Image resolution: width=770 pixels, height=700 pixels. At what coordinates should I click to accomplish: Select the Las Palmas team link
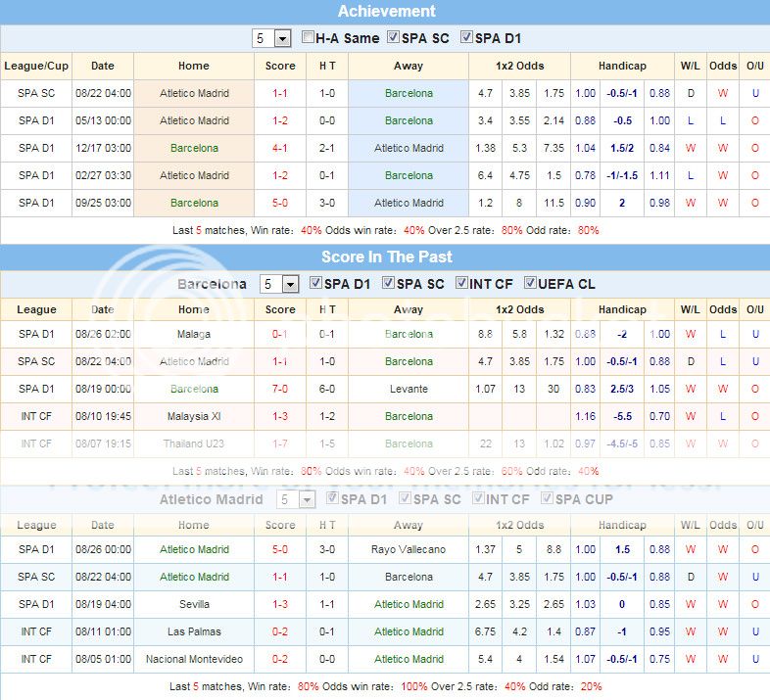[194, 631]
